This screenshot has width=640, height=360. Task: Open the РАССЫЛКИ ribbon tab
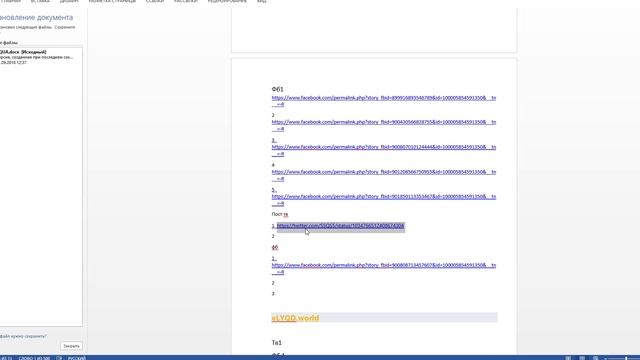[186, 1]
